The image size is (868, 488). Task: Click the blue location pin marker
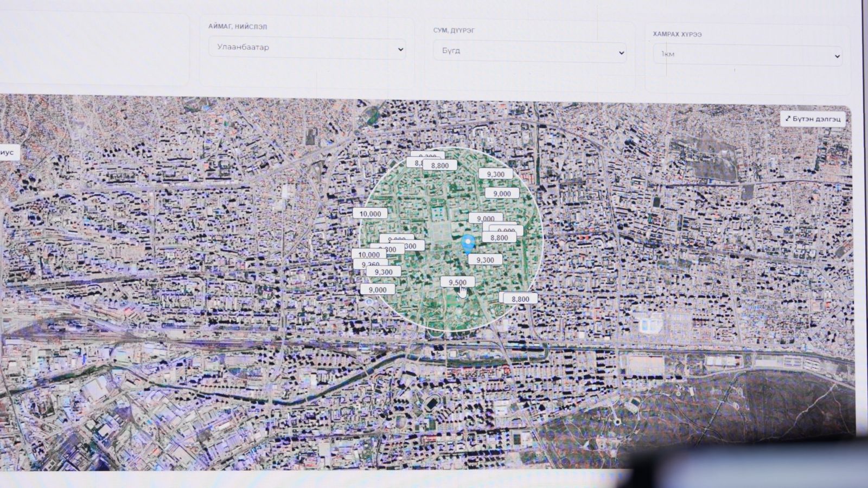pos(468,243)
